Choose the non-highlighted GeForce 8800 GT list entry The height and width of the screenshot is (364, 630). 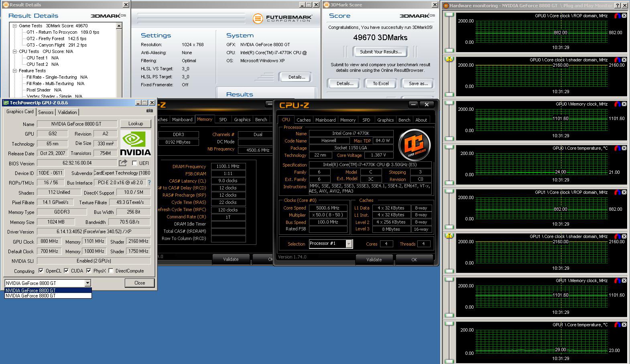pos(48,296)
